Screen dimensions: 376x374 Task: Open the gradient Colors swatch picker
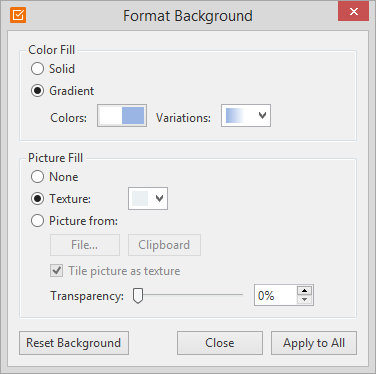(122, 116)
